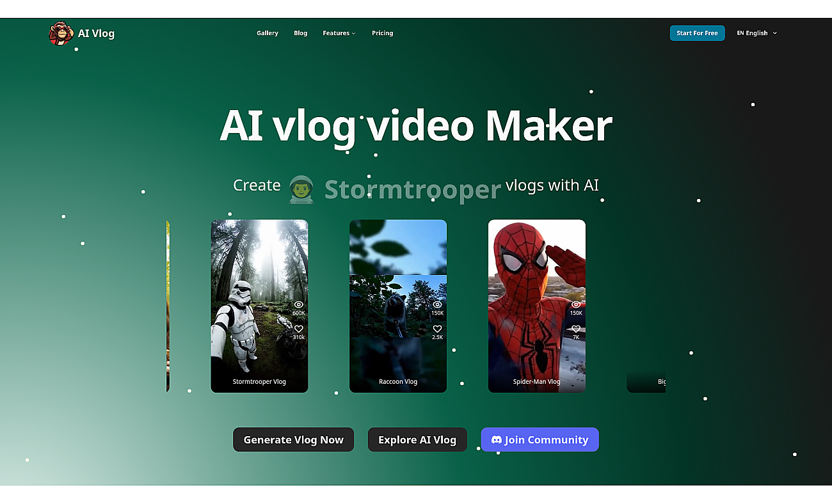832x504 pixels.
Task: Go to the Blog page
Action: point(301,33)
